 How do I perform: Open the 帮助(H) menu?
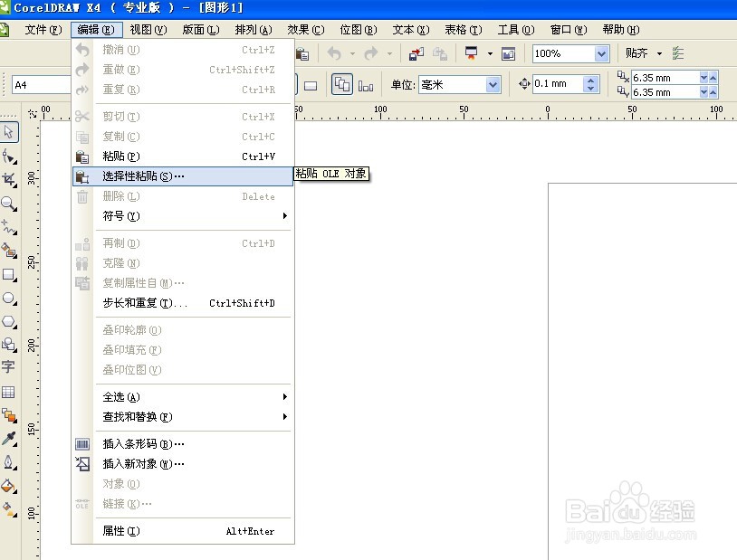coord(621,30)
